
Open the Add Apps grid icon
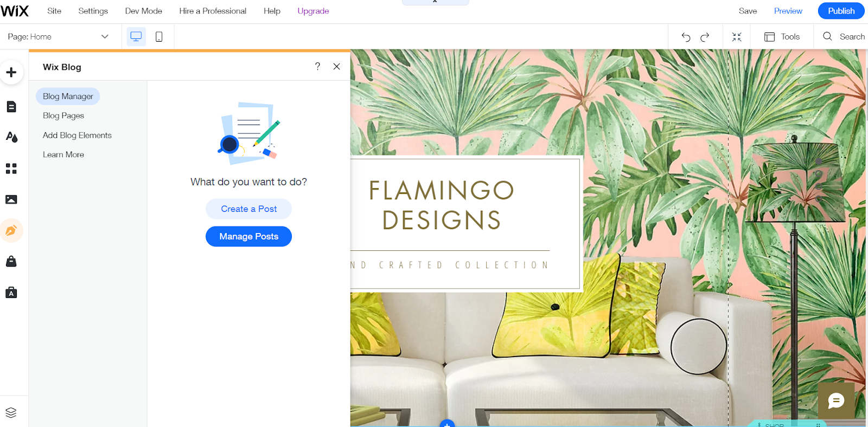click(11, 169)
